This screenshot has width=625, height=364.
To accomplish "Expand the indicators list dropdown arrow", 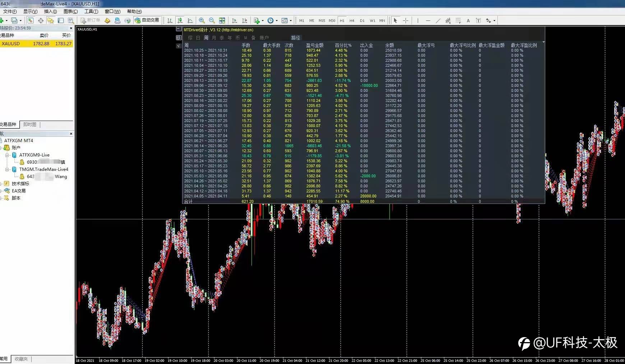I will [263, 20].
